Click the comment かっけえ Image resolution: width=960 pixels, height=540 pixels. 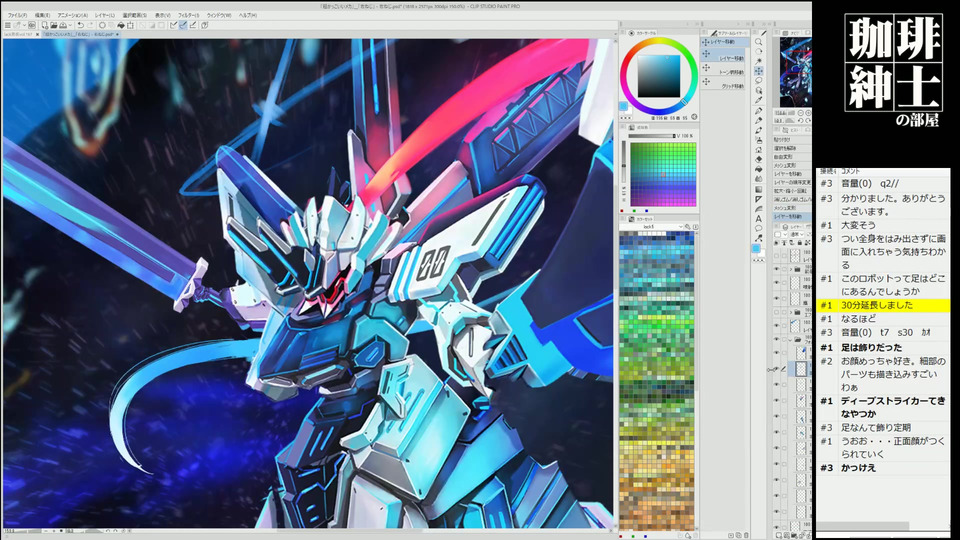(x=858, y=468)
